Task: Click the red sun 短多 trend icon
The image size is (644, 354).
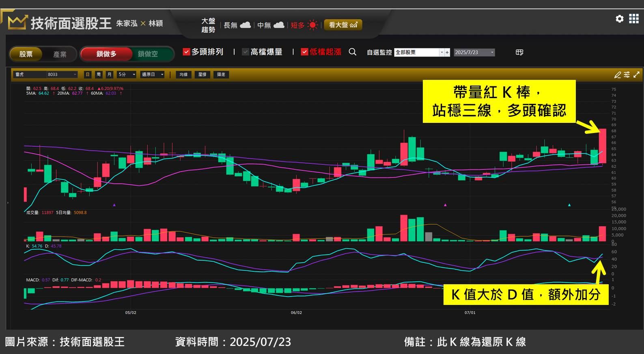Action: coord(312,25)
